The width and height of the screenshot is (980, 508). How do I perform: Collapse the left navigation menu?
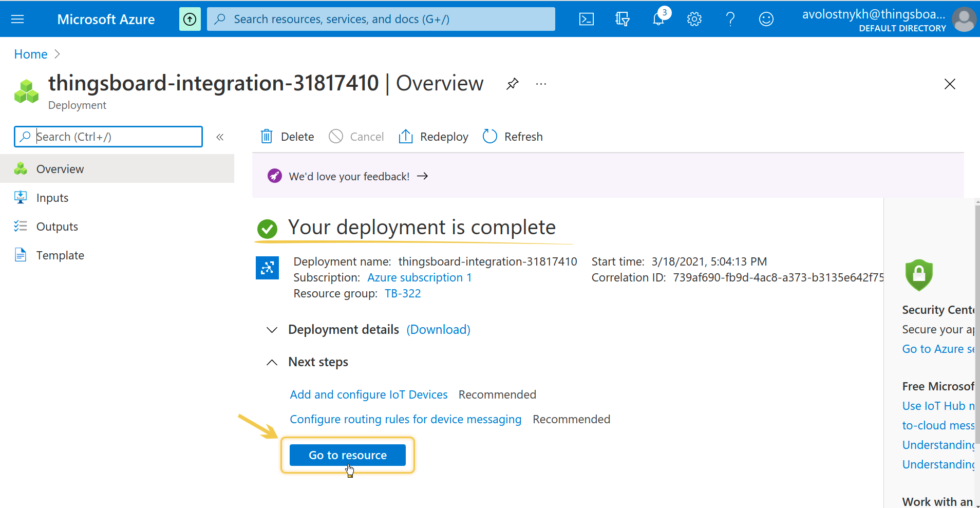pyautogui.click(x=220, y=137)
